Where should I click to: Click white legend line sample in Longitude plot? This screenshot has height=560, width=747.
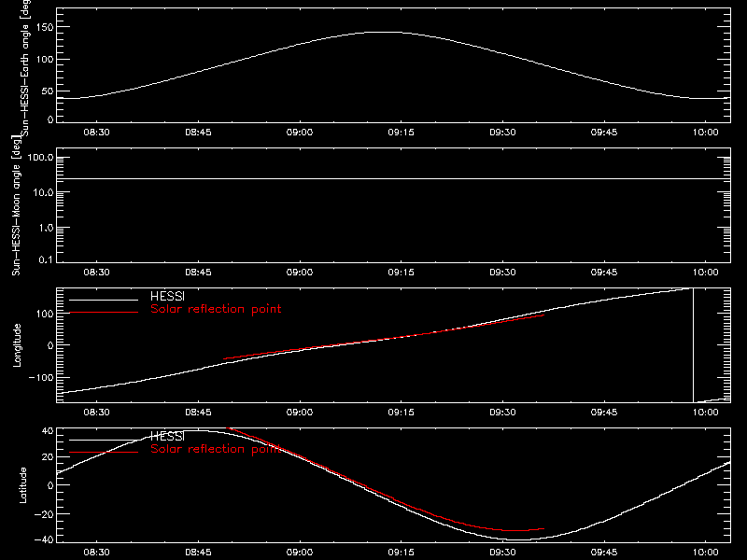pyautogui.click(x=104, y=300)
